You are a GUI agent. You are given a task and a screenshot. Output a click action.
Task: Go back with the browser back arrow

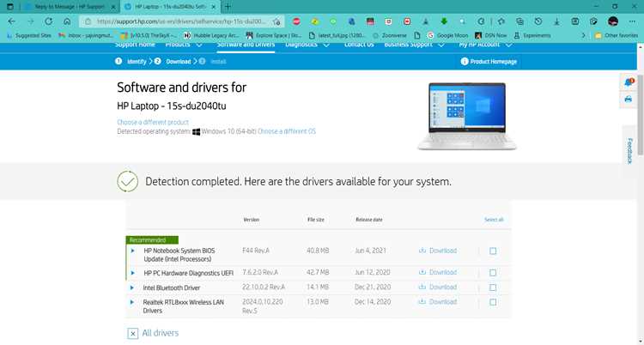tap(11, 21)
